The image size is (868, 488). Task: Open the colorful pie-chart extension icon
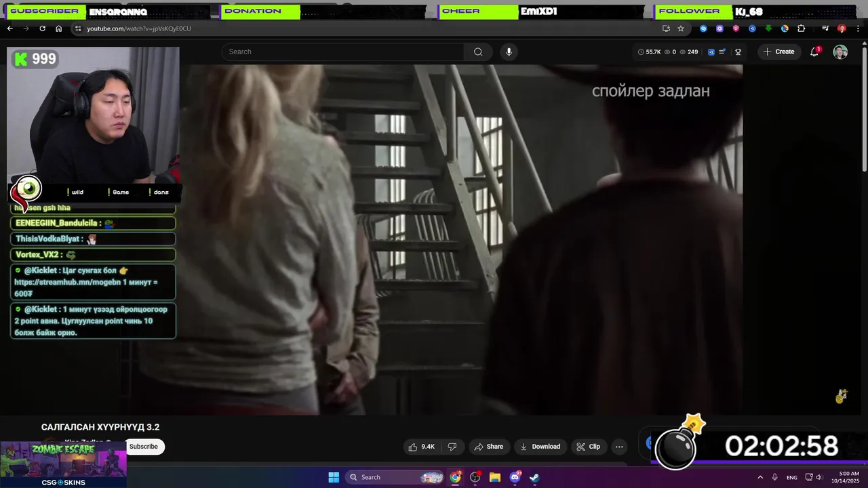click(x=785, y=28)
